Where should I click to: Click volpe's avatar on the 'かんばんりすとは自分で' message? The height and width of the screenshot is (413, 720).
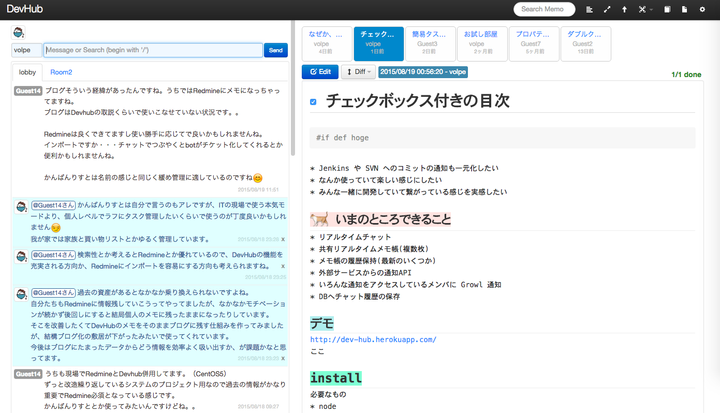pyautogui.click(x=21, y=207)
